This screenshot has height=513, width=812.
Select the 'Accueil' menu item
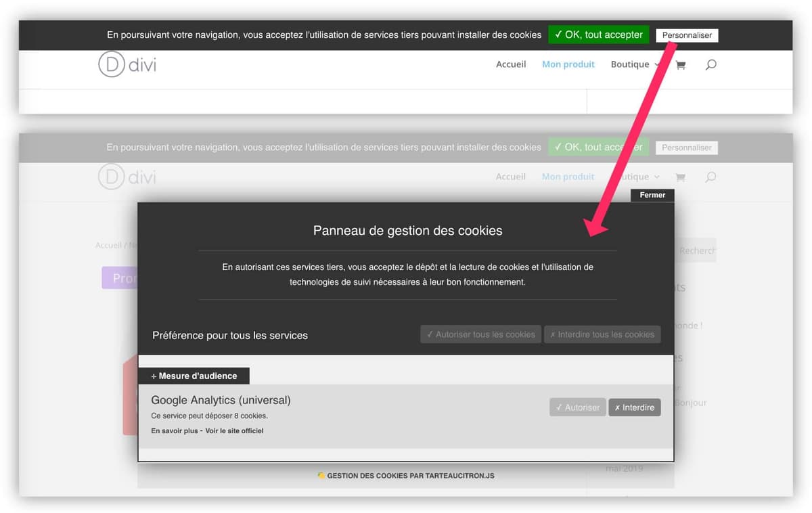point(511,64)
